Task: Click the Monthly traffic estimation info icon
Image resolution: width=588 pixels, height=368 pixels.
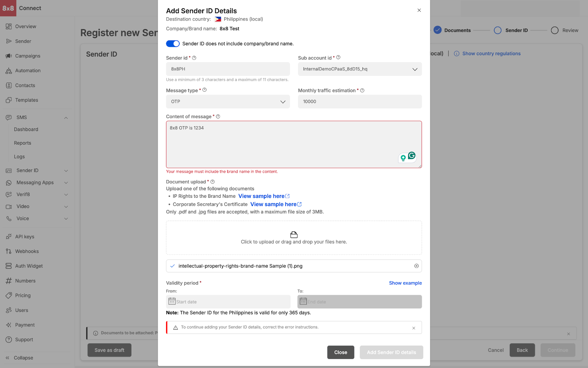Action: 362,91
